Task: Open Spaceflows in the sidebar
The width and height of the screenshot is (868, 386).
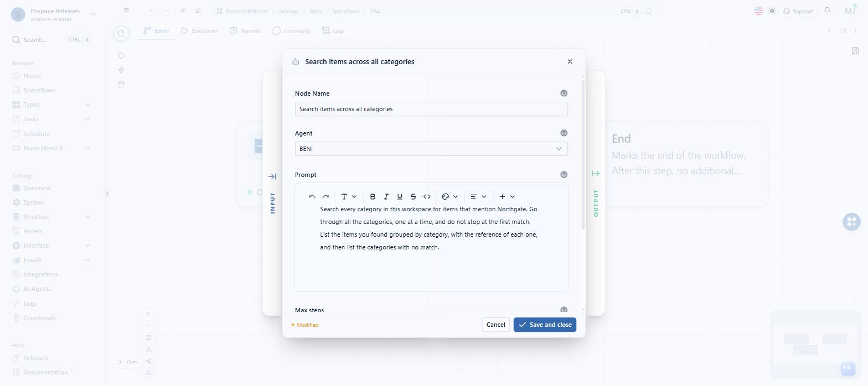Action: click(51, 90)
